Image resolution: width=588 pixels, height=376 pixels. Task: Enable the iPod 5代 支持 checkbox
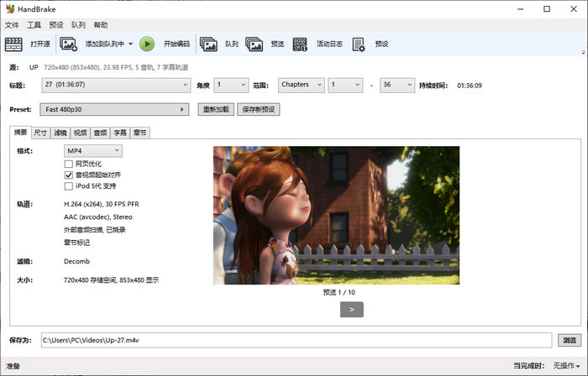click(x=69, y=186)
